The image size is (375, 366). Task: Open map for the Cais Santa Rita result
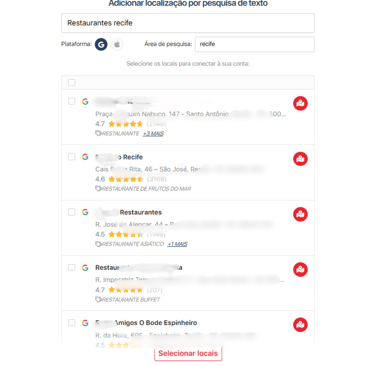(x=300, y=159)
